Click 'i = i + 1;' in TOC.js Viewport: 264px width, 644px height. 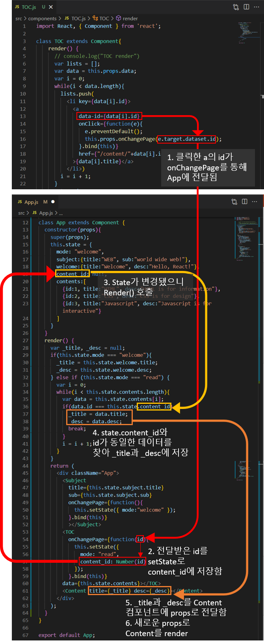click(x=75, y=176)
